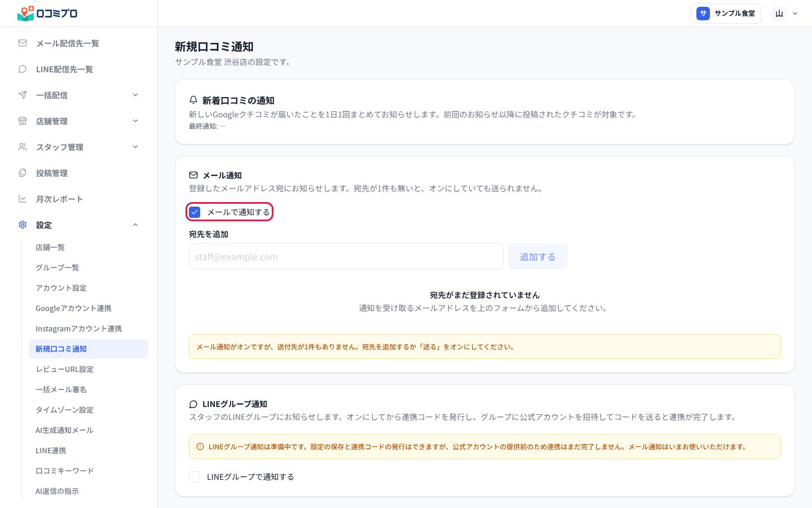Open the user menu dropdown arrow

[795, 14]
